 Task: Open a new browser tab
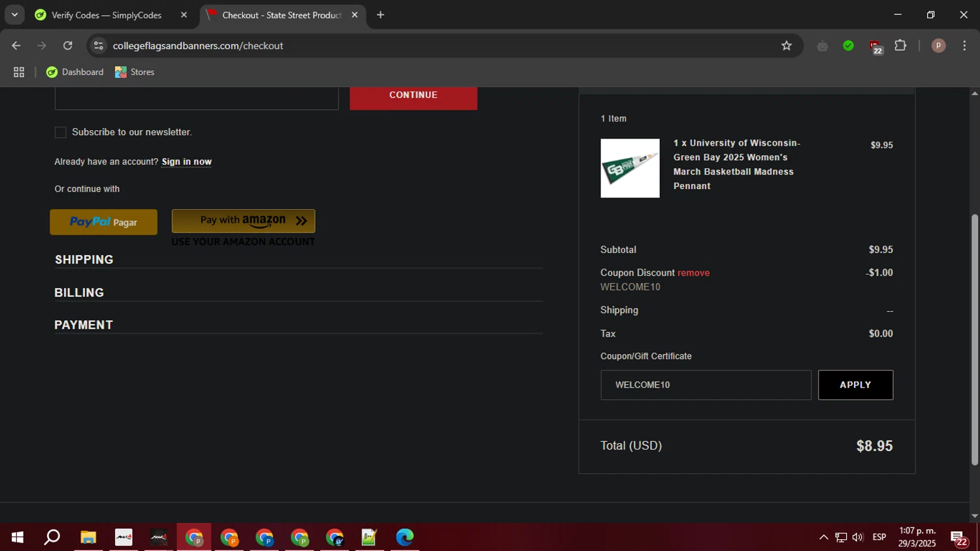380,15
